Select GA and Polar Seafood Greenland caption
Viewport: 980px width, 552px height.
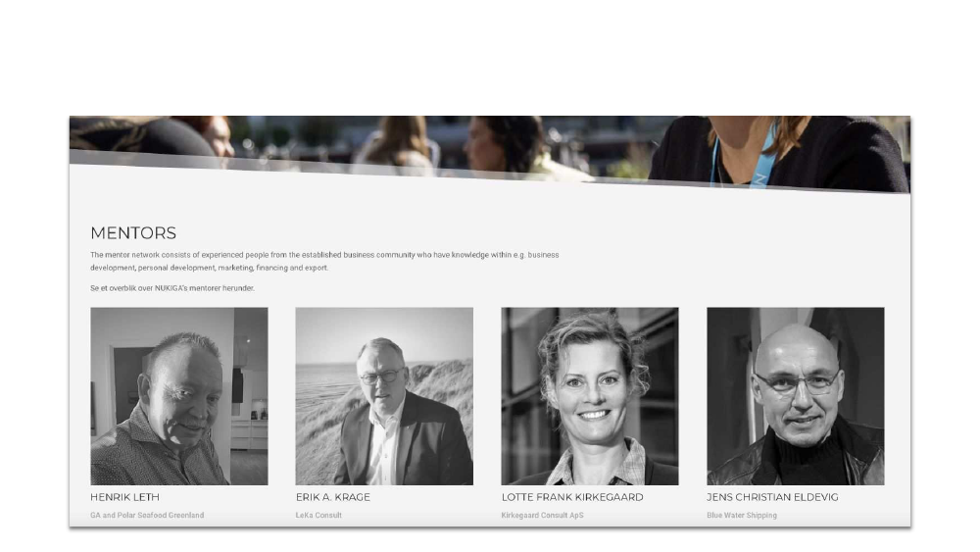[147, 515]
